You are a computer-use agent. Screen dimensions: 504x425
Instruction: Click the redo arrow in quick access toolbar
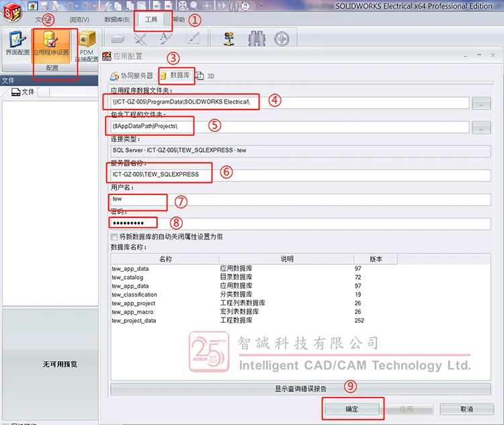point(86,5)
